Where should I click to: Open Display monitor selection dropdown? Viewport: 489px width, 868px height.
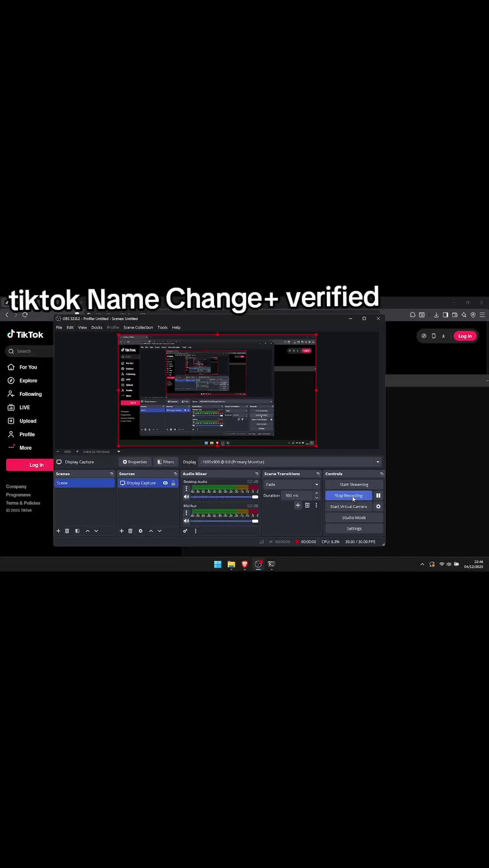[290, 462]
